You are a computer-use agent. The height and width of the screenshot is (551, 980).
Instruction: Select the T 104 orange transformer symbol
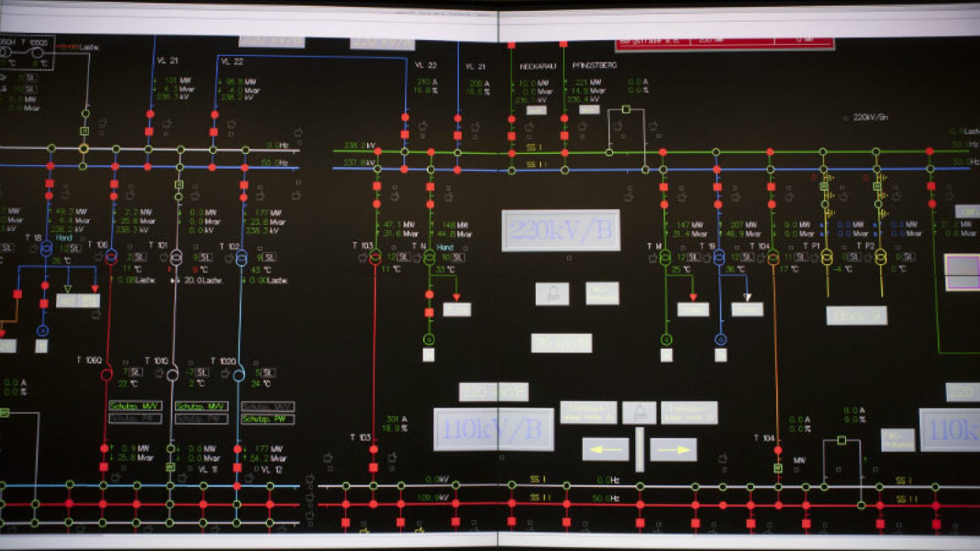(773, 257)
